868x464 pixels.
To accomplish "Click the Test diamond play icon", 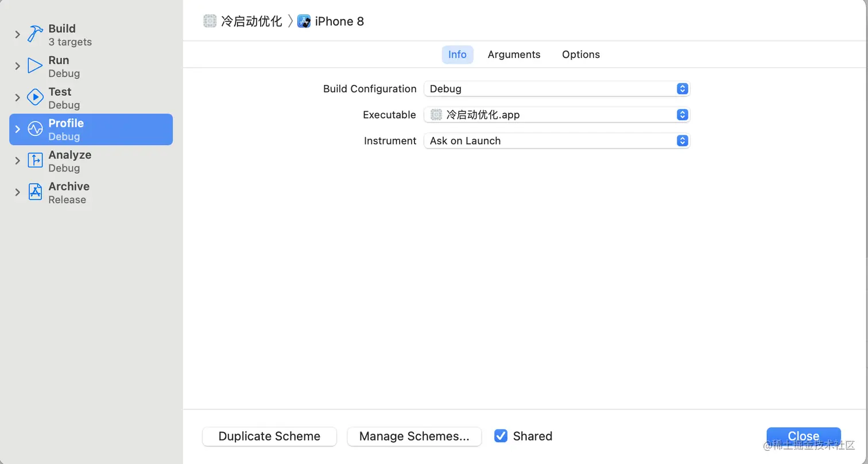I will (x=35, y=98).
